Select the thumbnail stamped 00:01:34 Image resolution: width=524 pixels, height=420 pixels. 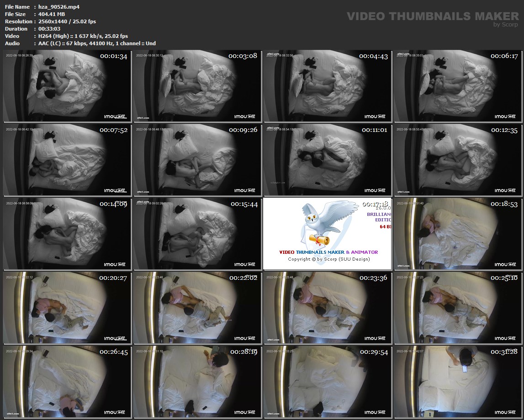[67, 86]
